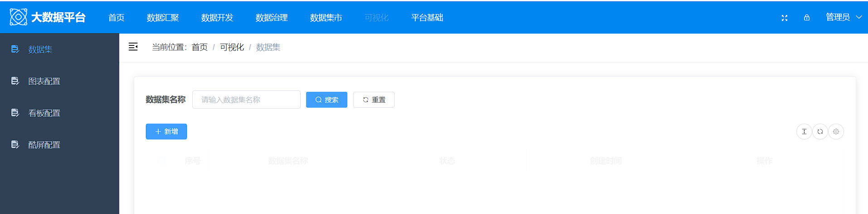Click the 大数据平台 logo icon
The image size is (868, 214).
[x=19, y=17]
